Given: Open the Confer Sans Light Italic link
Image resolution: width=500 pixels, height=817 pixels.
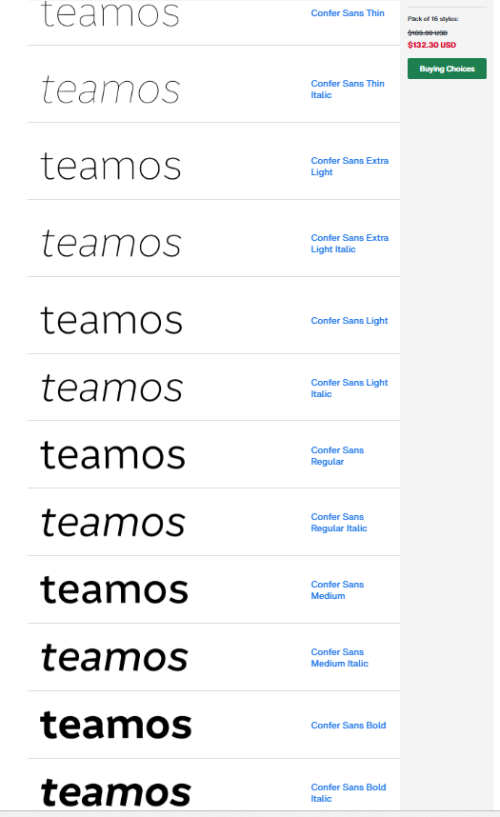Looking at the screenshot, I should pyautogui.click(x=349, y=388).
